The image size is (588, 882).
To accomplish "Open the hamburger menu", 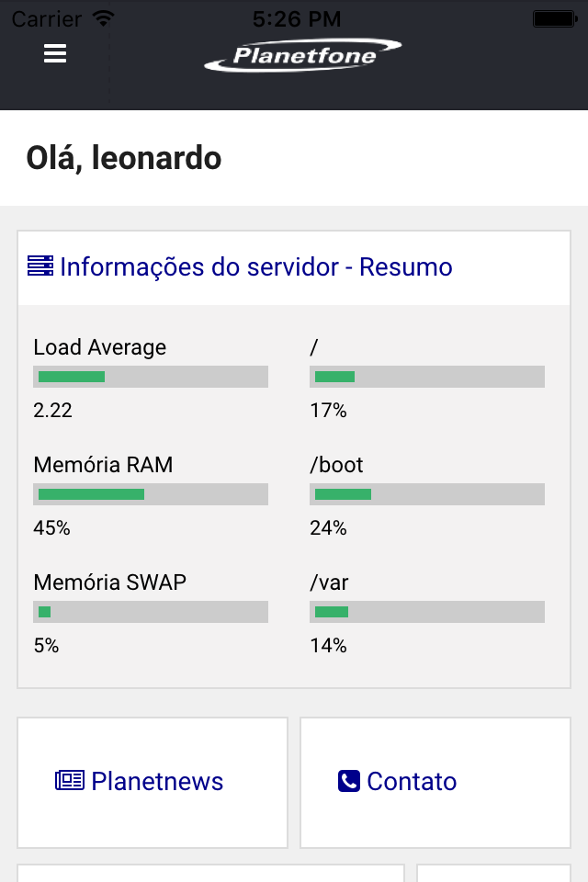I will click(x=55, y=53).
